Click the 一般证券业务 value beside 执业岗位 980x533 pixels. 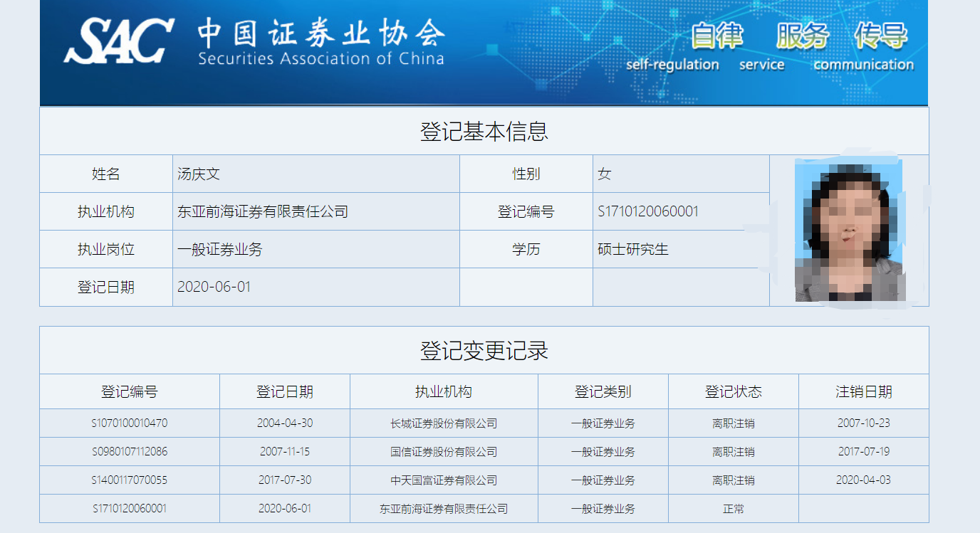(x=220, y=250)
